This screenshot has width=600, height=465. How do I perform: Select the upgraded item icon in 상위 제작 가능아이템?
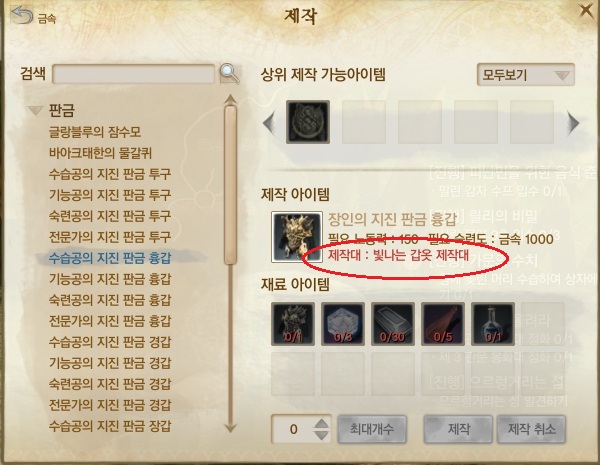(x=308, y=122)
